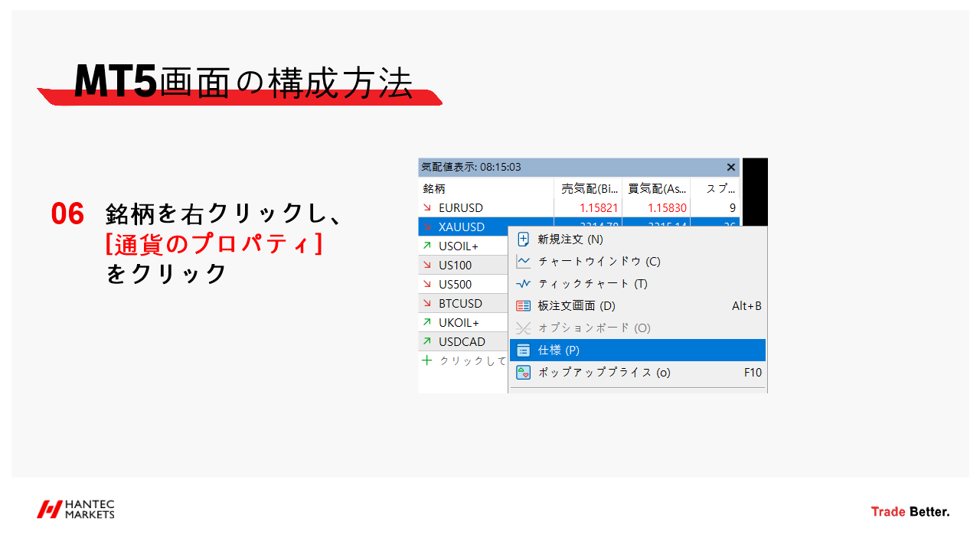Click the 買気配 (Ask) column header
This screenshot has height=551, width=980.
(656, 188)
